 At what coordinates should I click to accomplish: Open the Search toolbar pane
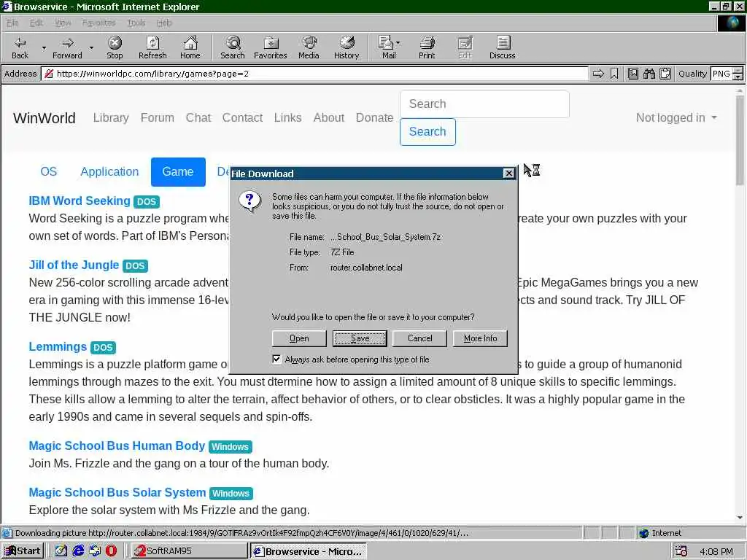tap(233, 47)
